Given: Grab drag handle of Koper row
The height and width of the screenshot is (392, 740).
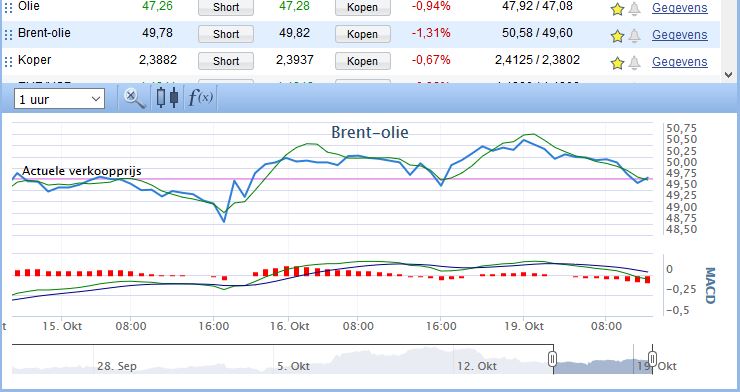Looking at the screenshot, I should pyautogui.click(x=8, y=61).
